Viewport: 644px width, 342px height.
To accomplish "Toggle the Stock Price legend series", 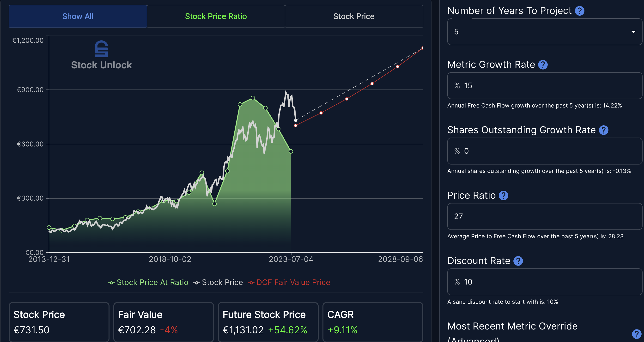I will click(218, 282).
